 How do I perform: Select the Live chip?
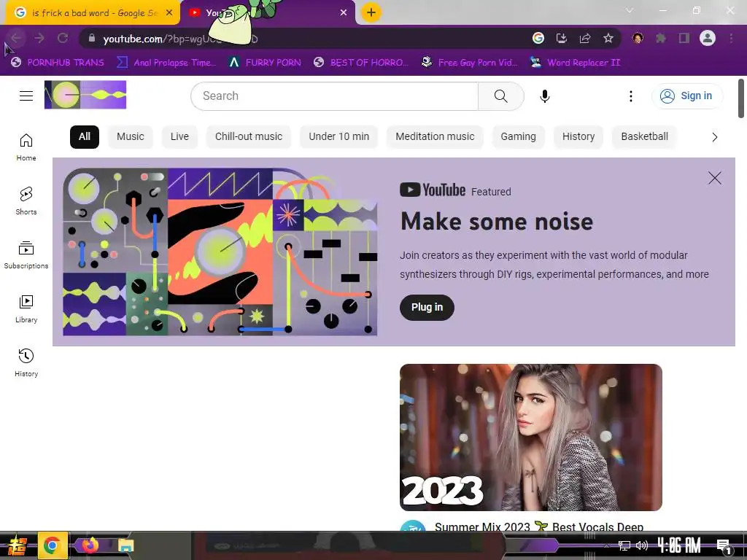179,136
